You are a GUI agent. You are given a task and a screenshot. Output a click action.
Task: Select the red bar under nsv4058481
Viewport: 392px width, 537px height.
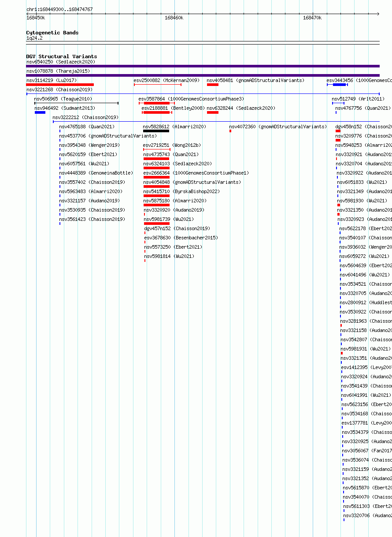pyautogui.click(x=213, y=85)
